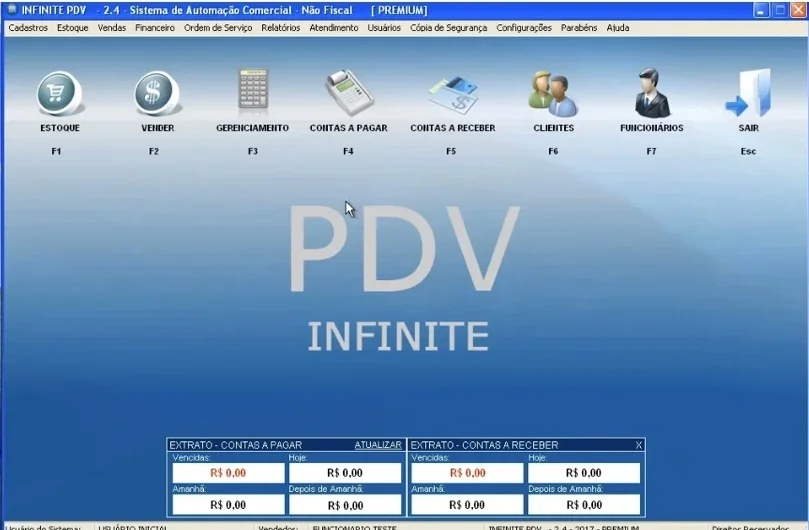Click Contas a Receber Amanhã value field

tap(467, 505)
